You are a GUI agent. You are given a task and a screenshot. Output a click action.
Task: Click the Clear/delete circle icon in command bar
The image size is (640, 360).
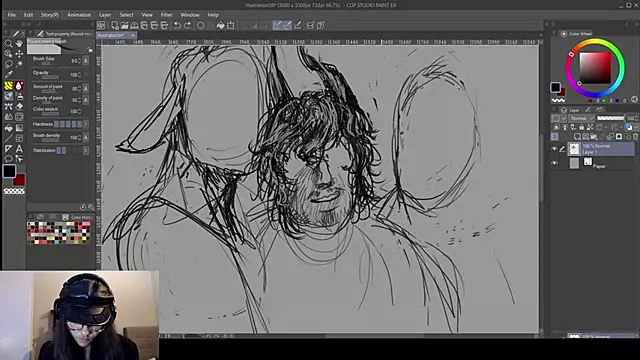coord(201,25)
